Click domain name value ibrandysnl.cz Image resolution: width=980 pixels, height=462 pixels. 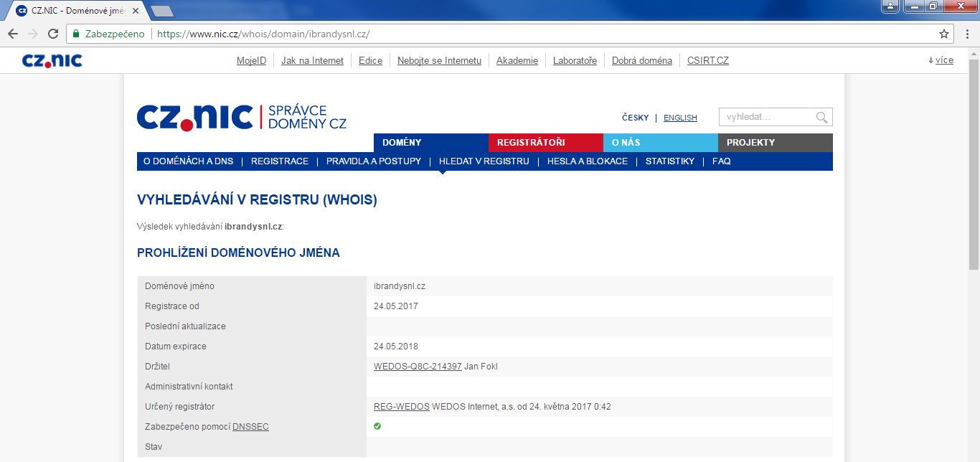tap(400, 286)
